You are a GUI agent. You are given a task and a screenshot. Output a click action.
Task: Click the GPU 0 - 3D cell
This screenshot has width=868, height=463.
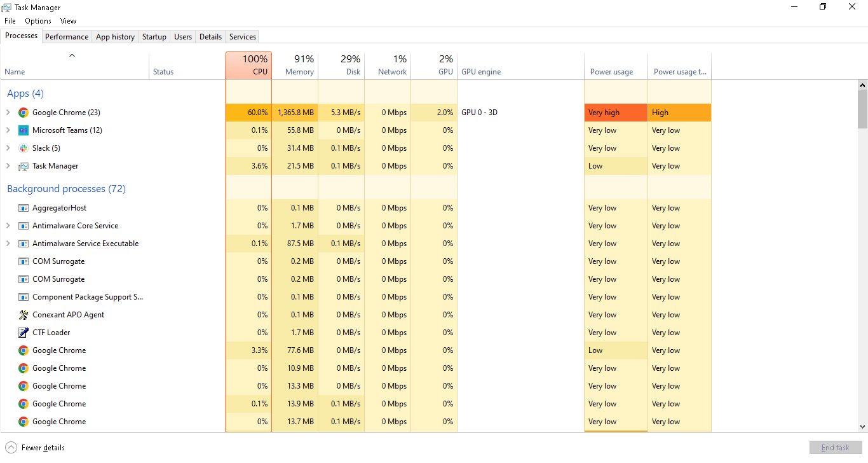tap(521, 113)
